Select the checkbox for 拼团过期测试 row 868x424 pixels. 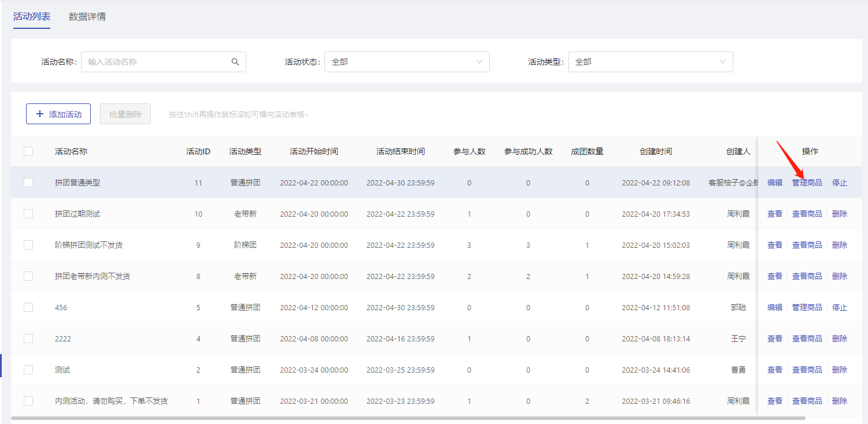point(28,214)
